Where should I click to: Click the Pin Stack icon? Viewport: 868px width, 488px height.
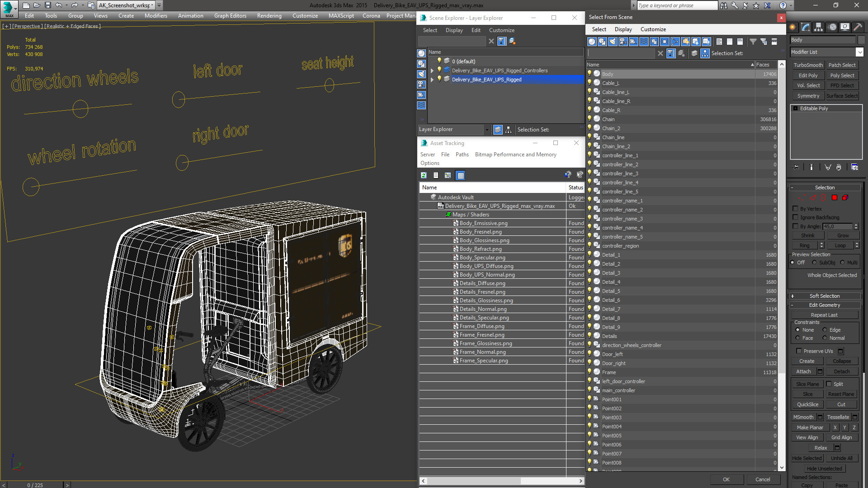pyautogui.click(x=796, y=167)
